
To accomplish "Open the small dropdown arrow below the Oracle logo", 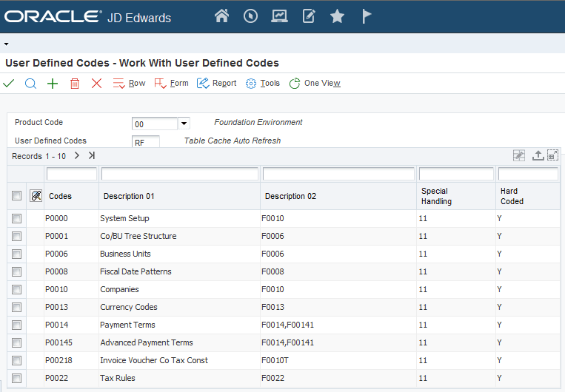I will [6, 44].
